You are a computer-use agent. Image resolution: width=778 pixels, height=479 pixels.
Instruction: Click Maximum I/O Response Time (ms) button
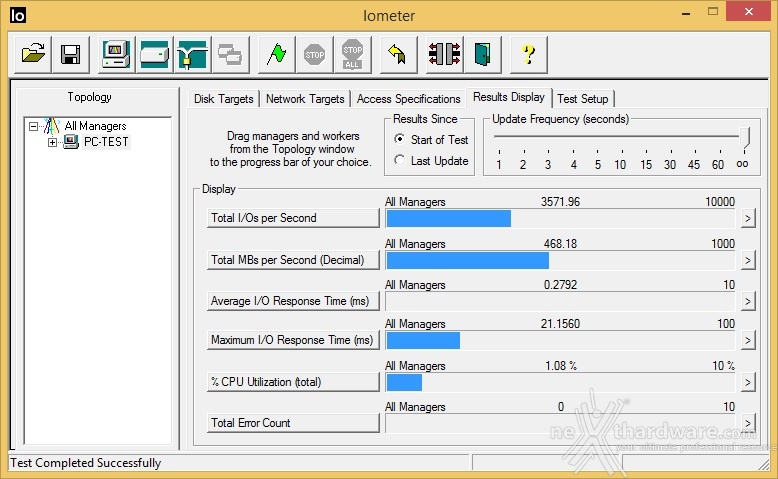(293, 340)
